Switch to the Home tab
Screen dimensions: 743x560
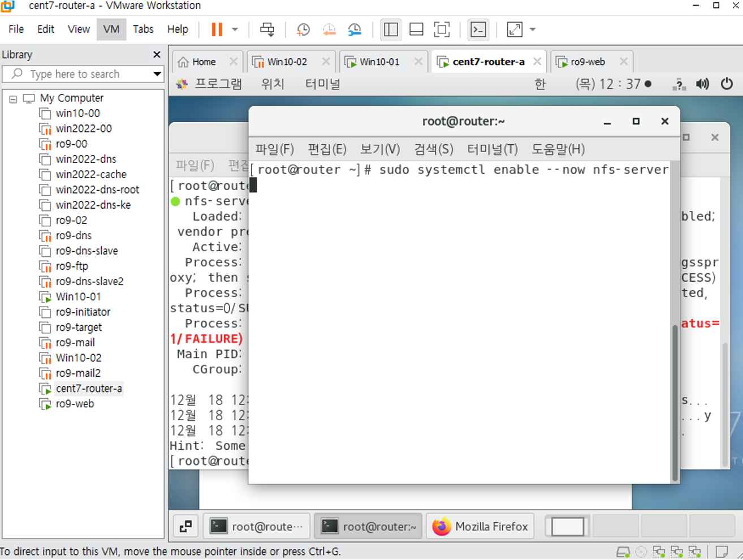(204, 62)
